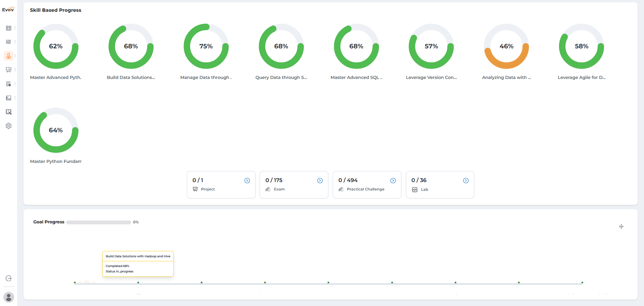Open the user avatar at bottom left
This screenshot has height=306, width=644.
point(9,297)
